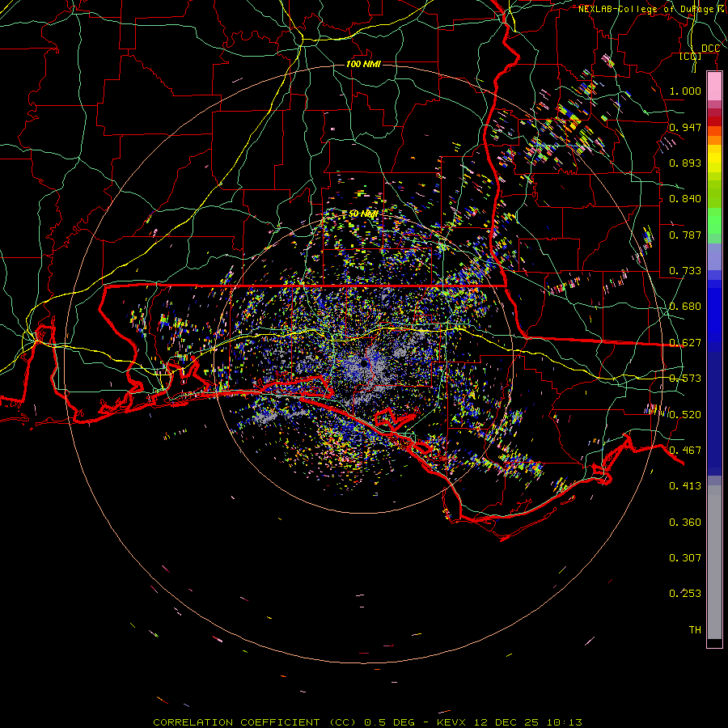Select the 0.467 scale value
The height and width of the screenshot is (728, 728).
click(x=685, y=450)
